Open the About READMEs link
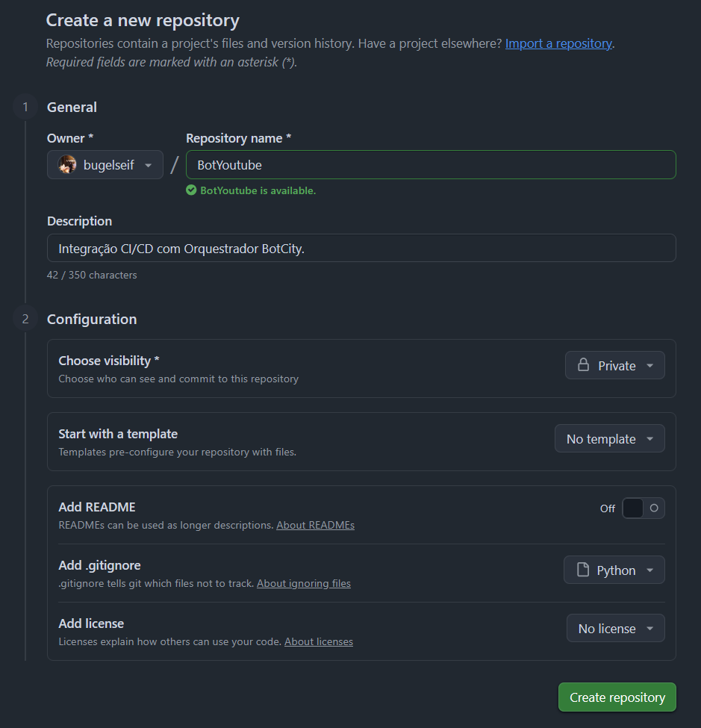This screenshot has height=728, width=701. coord(315,525)
